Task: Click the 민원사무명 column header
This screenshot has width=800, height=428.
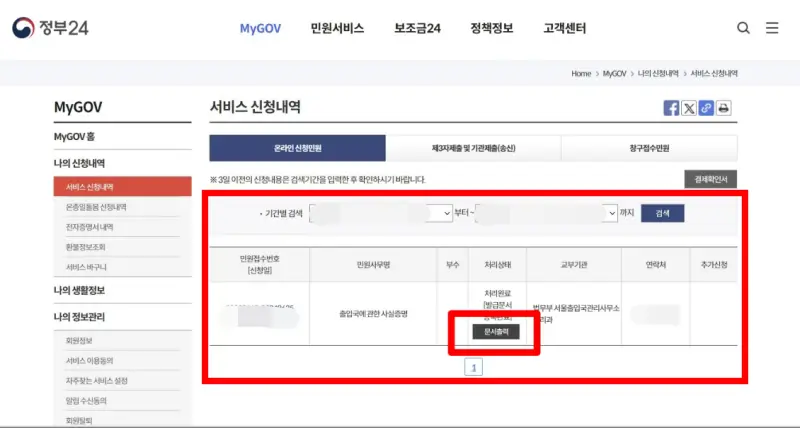Action: point(373,265)
